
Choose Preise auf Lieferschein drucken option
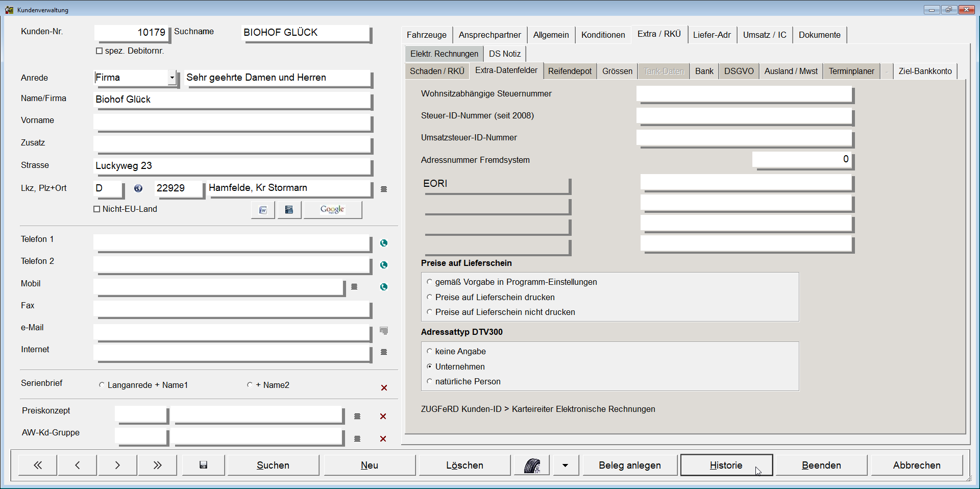(429, 297)
